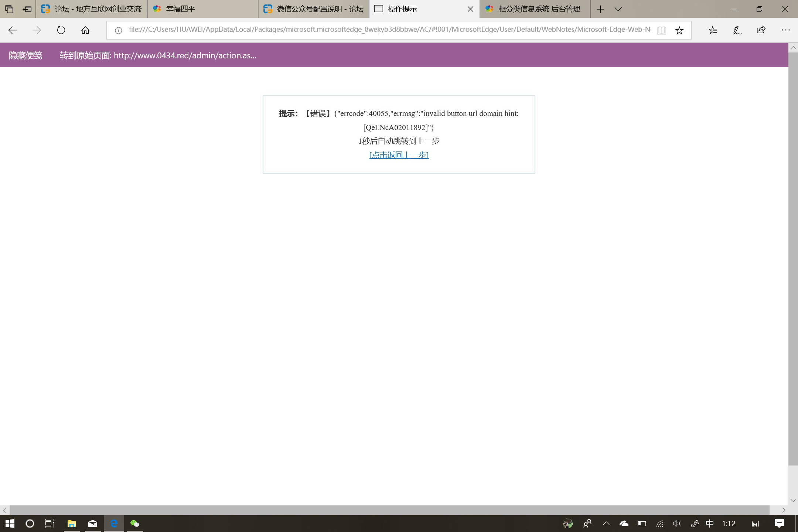The image size is (798, 532).
Task: Toggle Chinese input method indicator 中
Action: [709, 524]
